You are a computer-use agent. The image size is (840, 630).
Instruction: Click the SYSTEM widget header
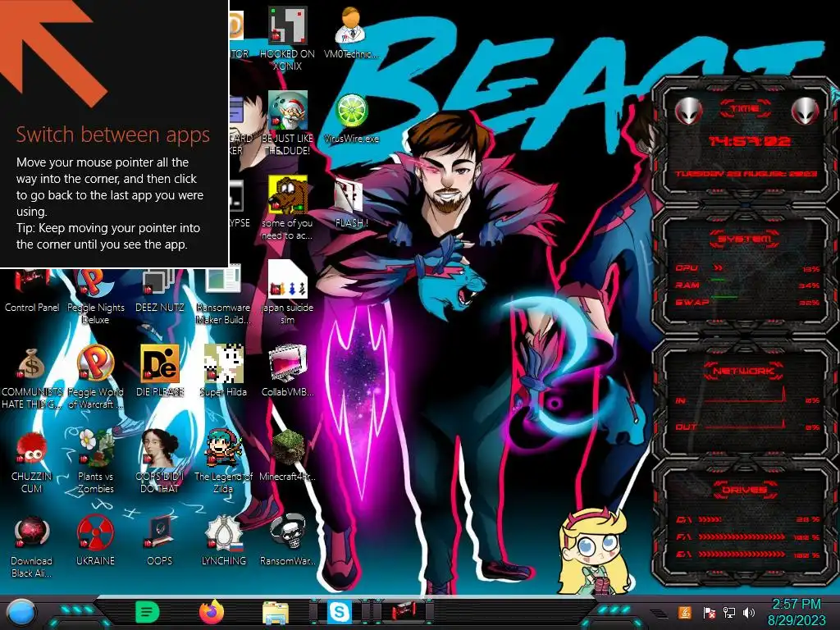coord(745,239)
